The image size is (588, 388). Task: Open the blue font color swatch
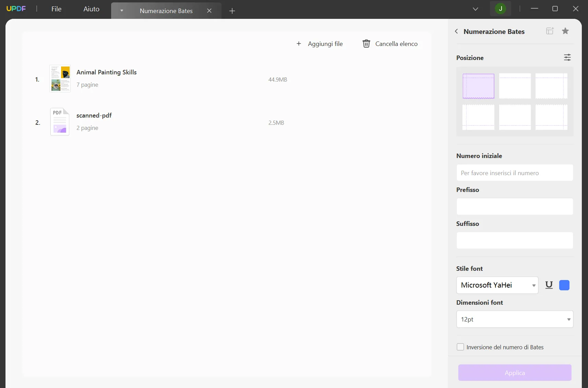point(564,285)
